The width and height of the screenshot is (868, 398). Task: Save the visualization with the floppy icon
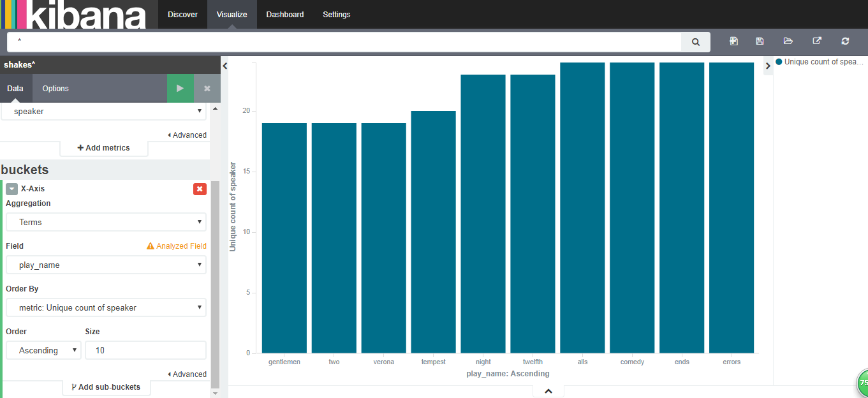point(760,41)
